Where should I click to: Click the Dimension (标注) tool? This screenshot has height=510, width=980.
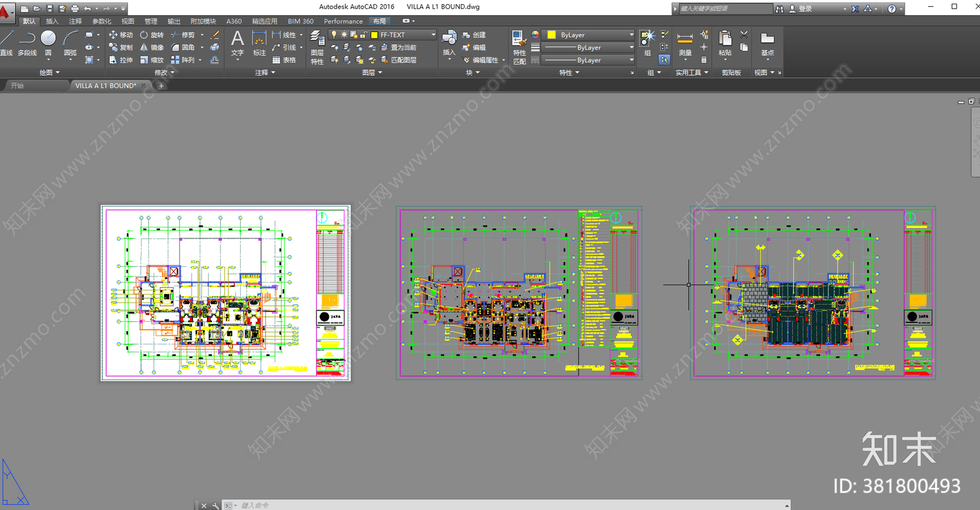click(x=260, y=43)
